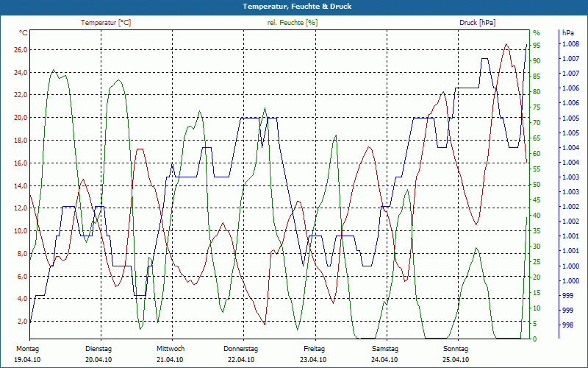
Task: Click the '35' humidity axis tick
Action: [537, 231]
